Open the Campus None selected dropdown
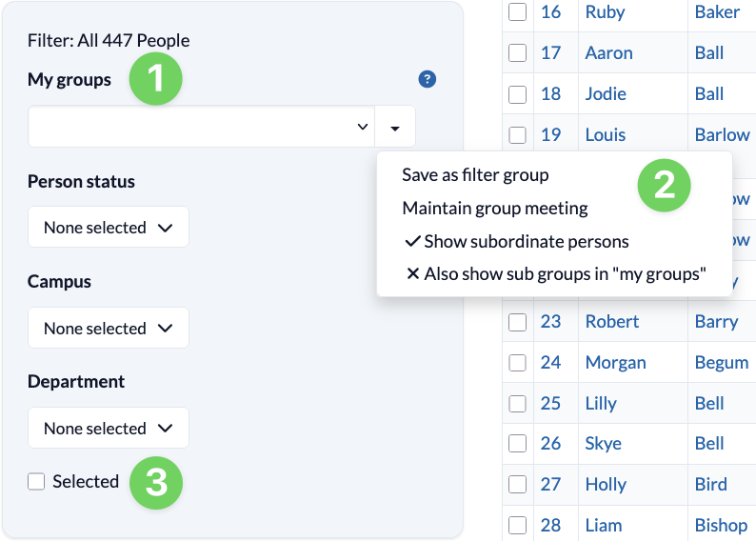 click(109, 329)
